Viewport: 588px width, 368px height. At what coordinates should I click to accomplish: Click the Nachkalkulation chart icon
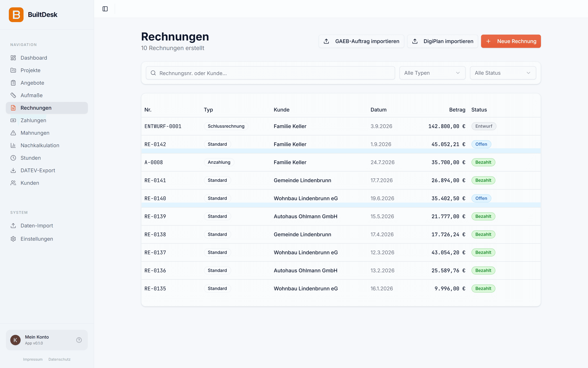[x=13, y=145]
